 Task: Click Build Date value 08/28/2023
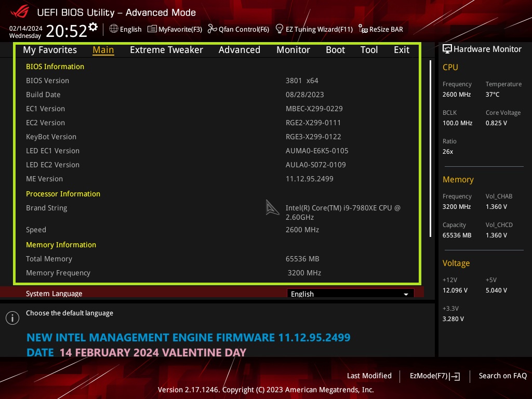pyautogui.click(x=304, y=95)
